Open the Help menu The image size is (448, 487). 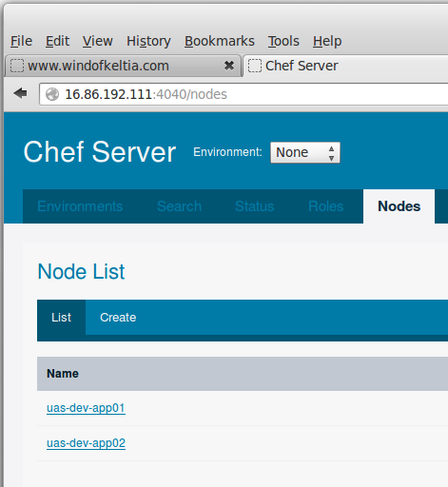click(327, 41)
